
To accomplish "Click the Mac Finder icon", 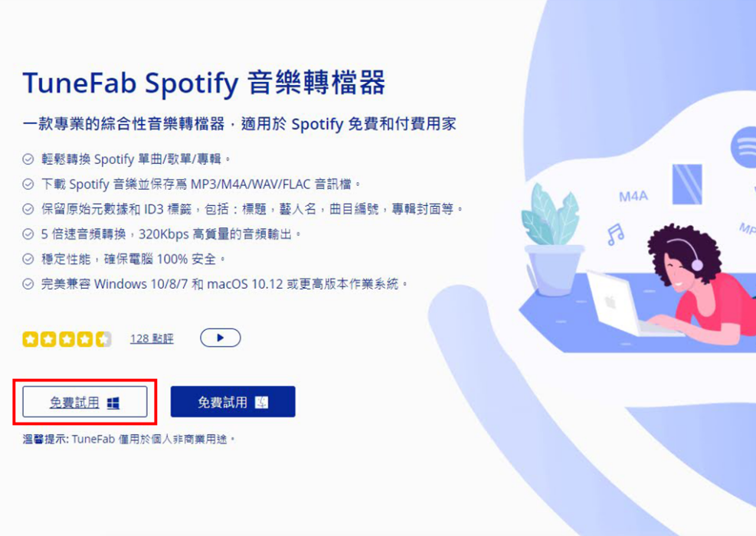I will (261, 402).
